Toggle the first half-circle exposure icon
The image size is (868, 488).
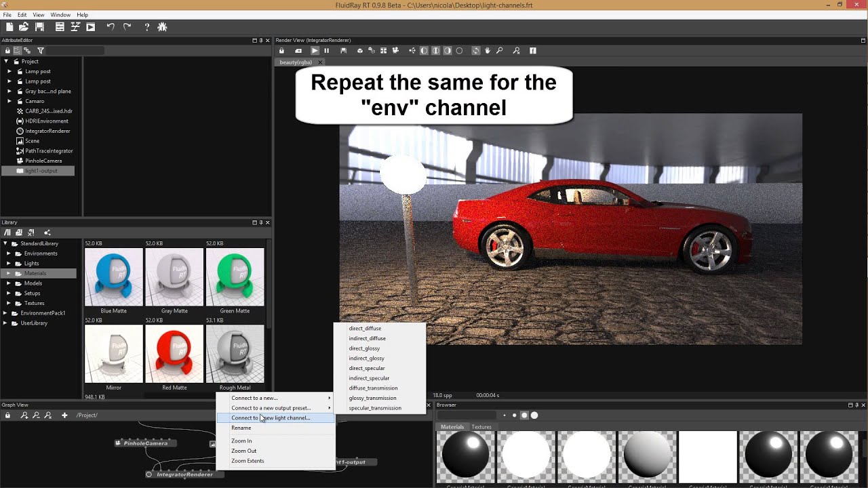[x=425, y=51]
